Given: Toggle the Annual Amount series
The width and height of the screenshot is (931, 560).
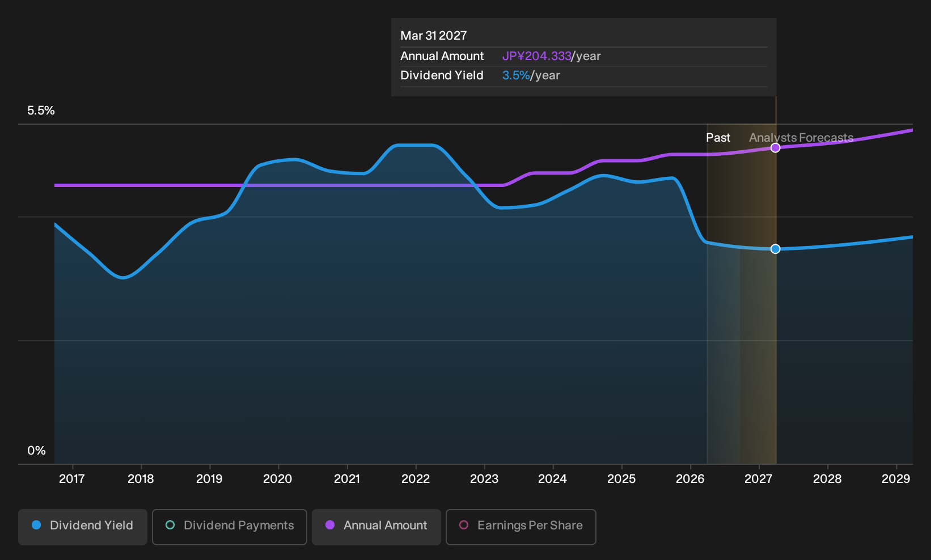Looking at the screenshot, I should click(376, 527).
